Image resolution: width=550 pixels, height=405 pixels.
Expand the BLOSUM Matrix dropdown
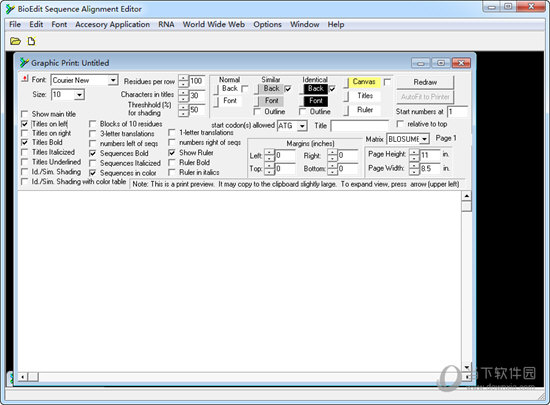[x=424, y=139]
